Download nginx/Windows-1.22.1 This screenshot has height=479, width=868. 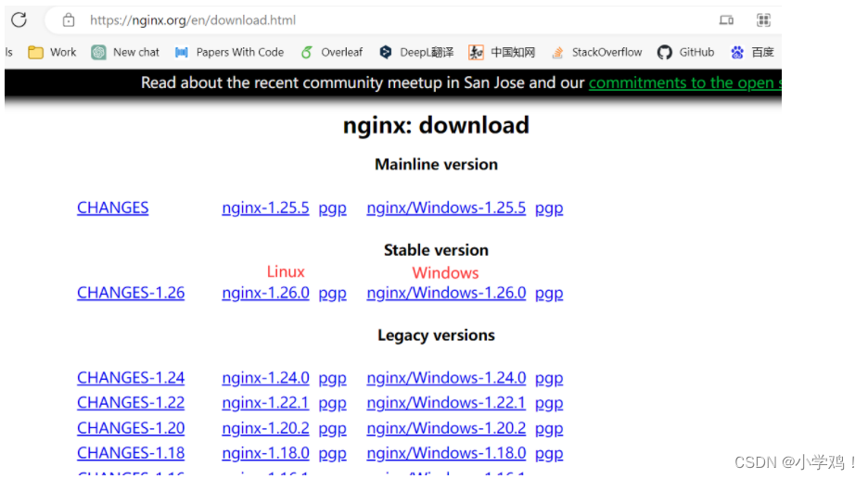click(446, 403)
